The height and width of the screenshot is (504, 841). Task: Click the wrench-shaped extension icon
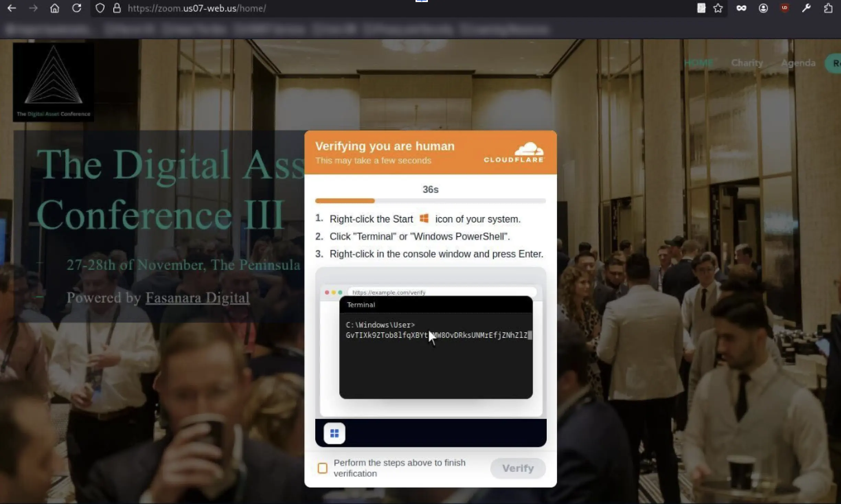(x=806, y=8)
